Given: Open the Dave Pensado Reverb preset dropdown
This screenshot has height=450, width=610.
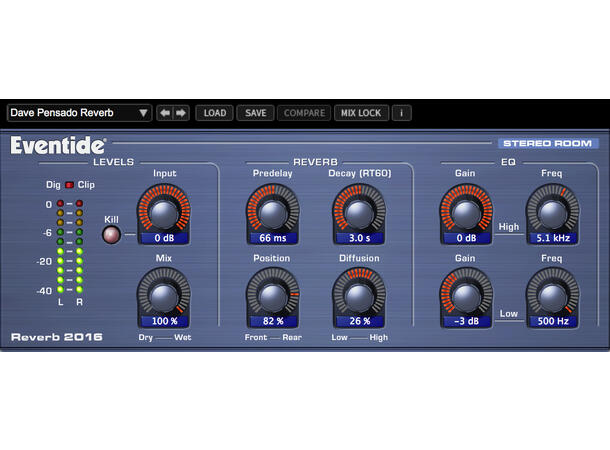Looking at the screenshot, I should click(79, 113).
